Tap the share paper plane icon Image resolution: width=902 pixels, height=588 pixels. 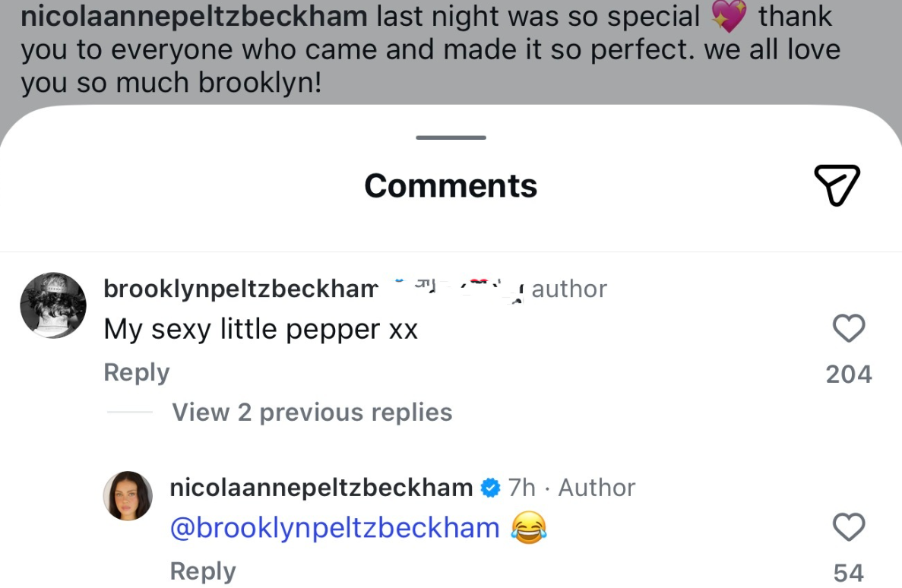(837, 185)
